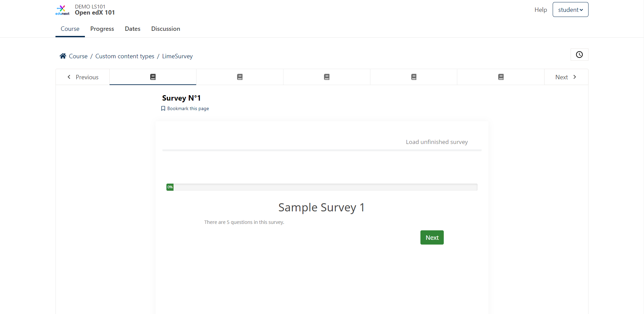
Task: Click the bookmark icon under Survey N°1
Action: point(163,108)
